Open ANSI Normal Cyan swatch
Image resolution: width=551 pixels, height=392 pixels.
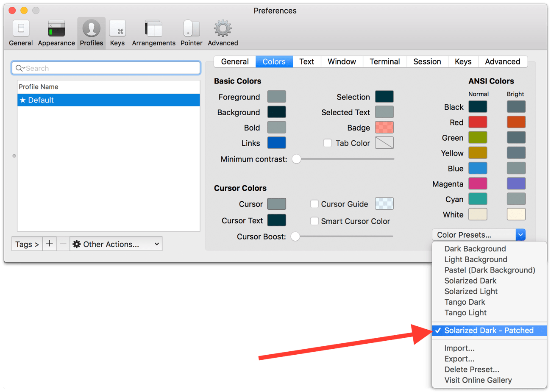pos(478,199)
